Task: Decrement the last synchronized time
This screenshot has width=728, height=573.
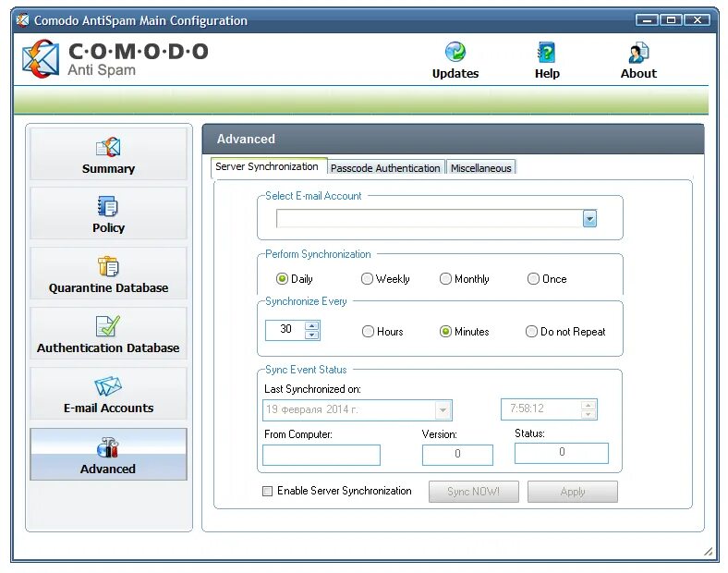Action: pyautogui.click(x=588, y=414)
